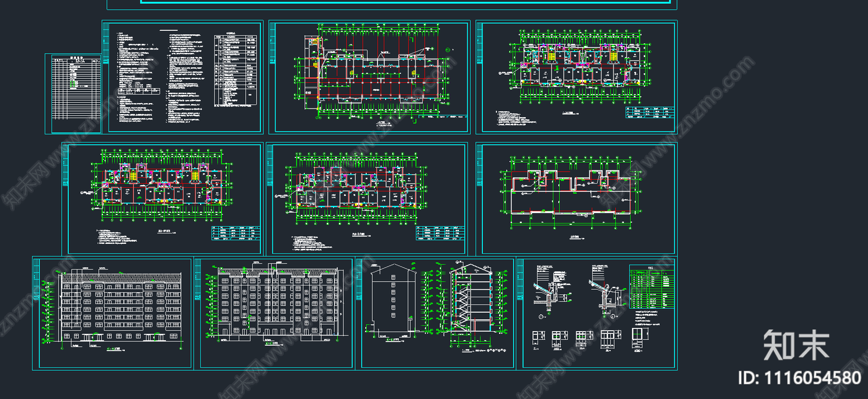Select the title block of top-right floor plan

[650, 112]
